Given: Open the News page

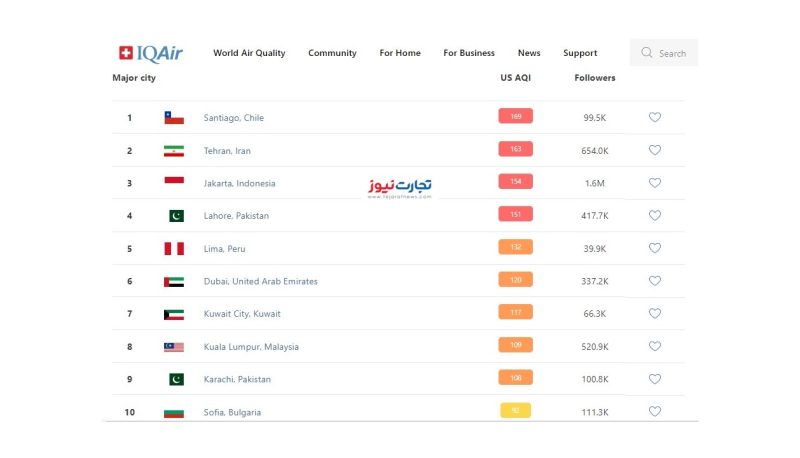Looking at the screenshot, I should pos(529,53).
